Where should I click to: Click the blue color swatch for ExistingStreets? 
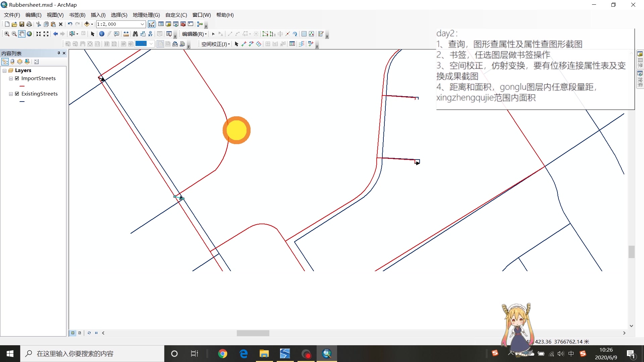click(x=22, y=101)
